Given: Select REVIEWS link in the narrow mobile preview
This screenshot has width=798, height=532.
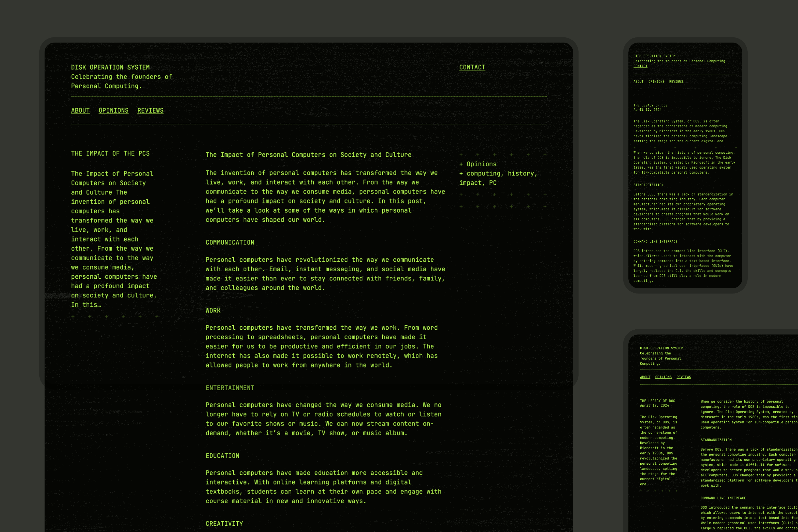Looking at the screenshot, I should pos(676,82).
